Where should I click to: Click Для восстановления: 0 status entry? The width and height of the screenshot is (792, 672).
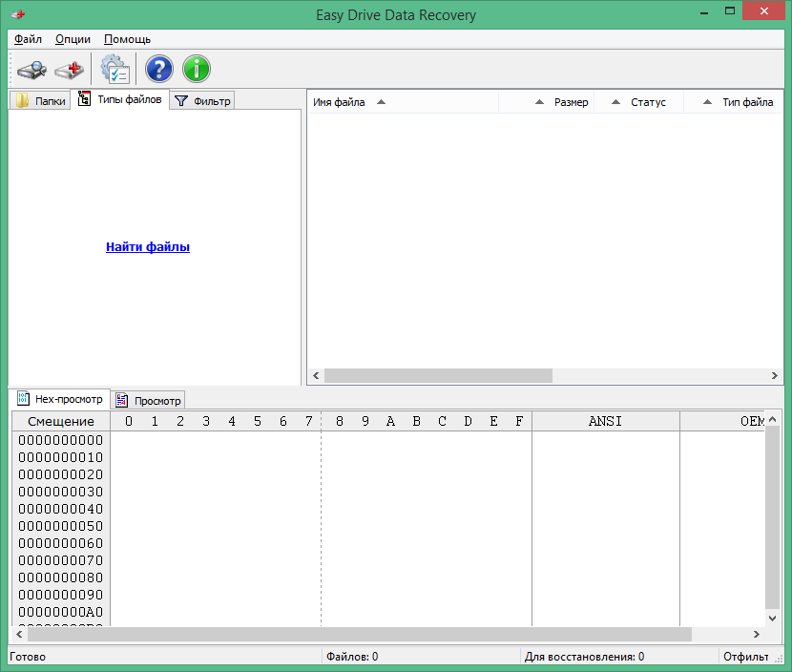pos(584,657)
